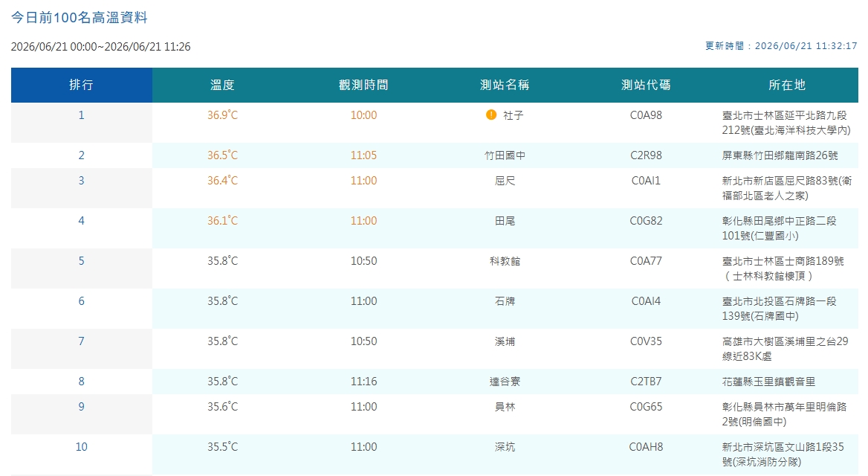The image size is (868, 476).
Task: Select the 36.1°C temperature cell
Action: click(x=222, y=221)
